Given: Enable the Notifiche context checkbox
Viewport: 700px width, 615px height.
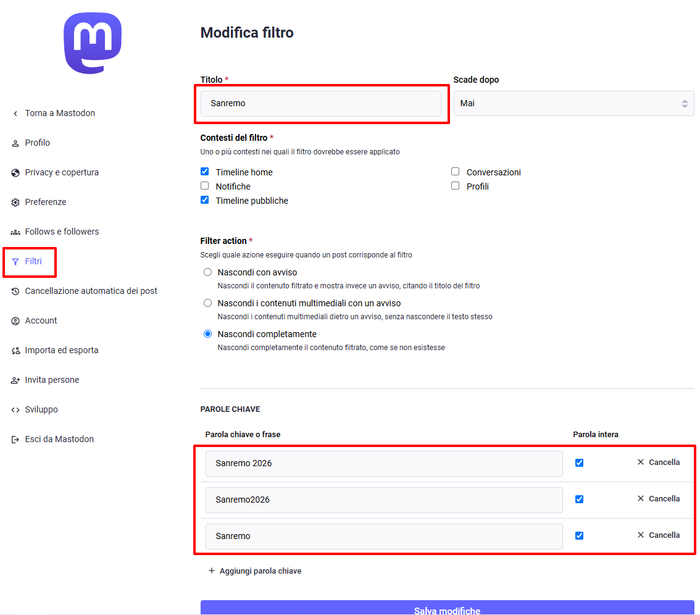Looking at the screenshot, I should point(205,186).
